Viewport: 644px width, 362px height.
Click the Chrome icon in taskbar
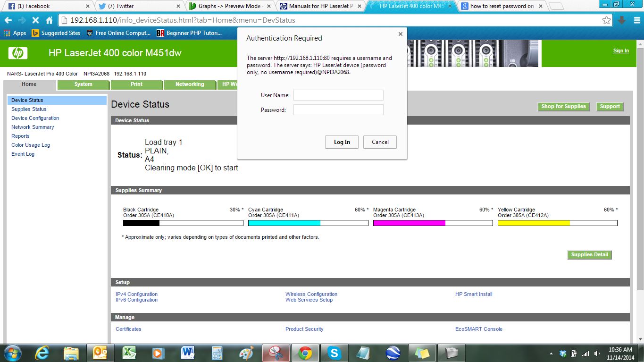[305, 353]
